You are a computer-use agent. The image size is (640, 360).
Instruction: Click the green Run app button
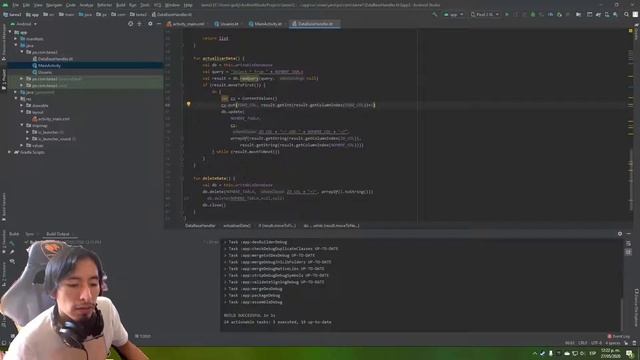507,14
